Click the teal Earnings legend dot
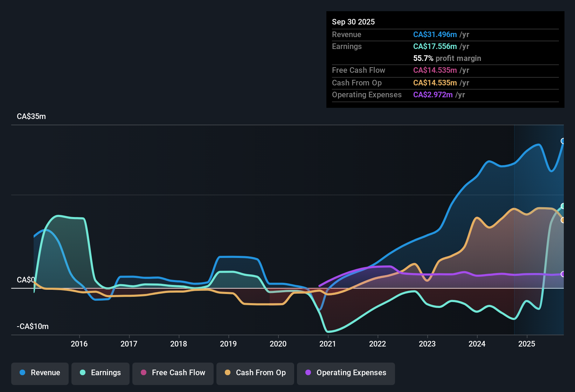 (82, 373)
